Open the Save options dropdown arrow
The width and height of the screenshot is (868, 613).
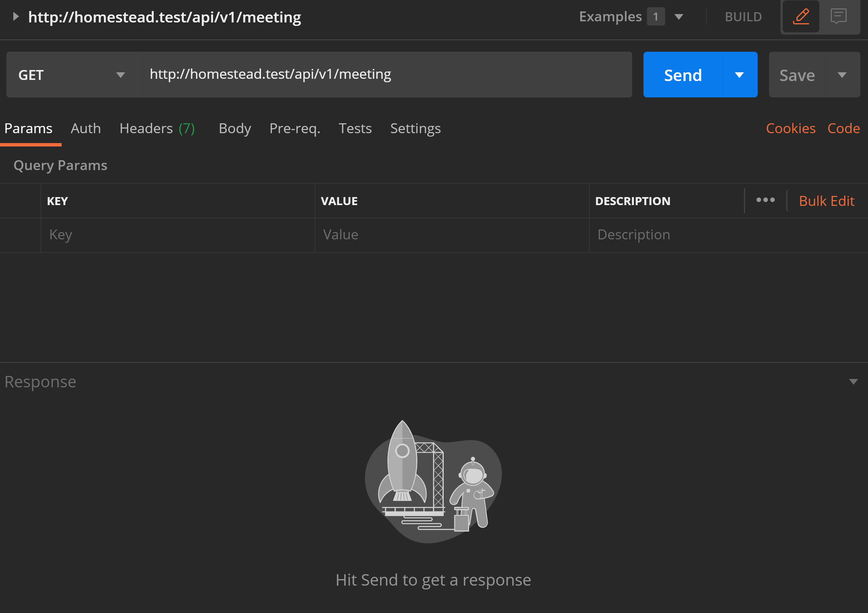click(x=842, y=75)
